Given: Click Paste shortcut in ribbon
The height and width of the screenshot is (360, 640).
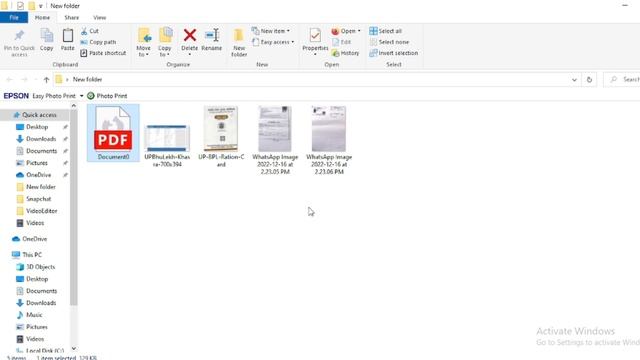Looking at the screenshot, I should click(x=103, y=53).
